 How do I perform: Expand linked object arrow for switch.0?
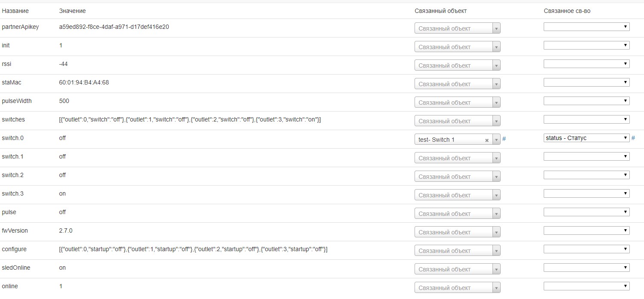496,140
